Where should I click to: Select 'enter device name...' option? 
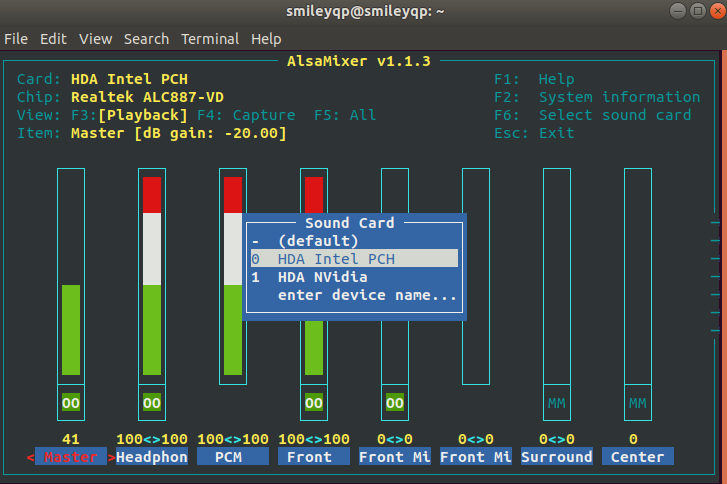355,295
